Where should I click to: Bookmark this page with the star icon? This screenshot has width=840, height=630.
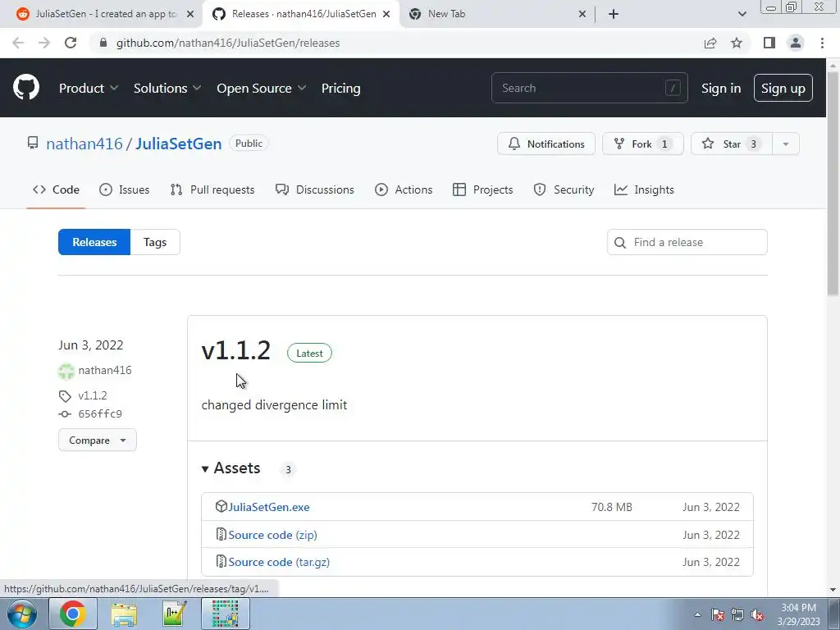coord(737,43)
